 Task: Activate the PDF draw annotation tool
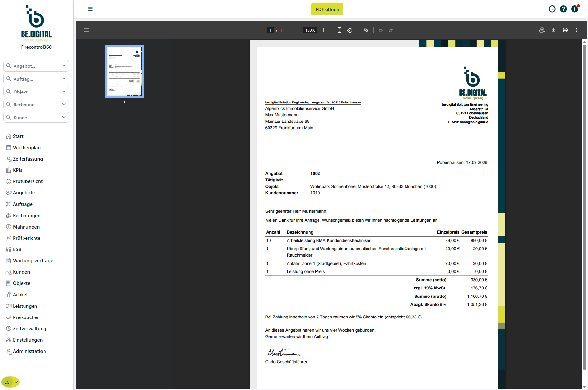coord(366,30)
